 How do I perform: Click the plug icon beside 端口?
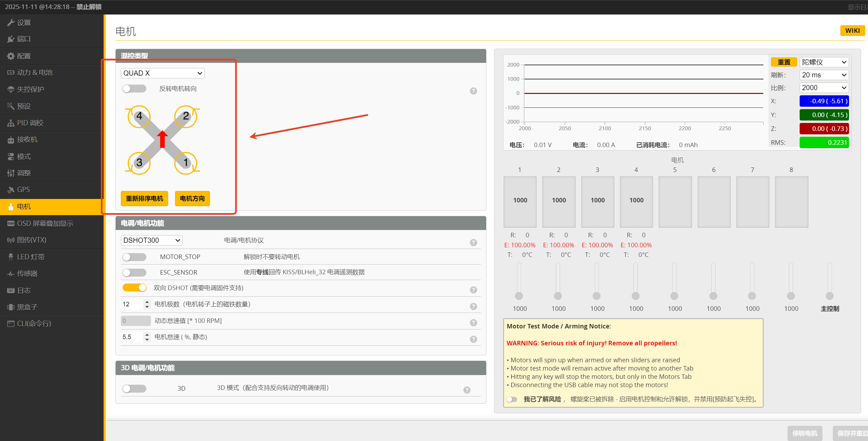(x=11, y=39)
